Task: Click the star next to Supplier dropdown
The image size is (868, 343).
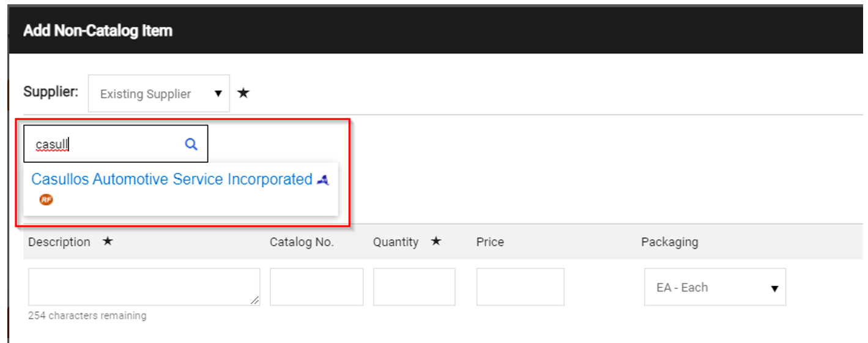Action: 243,94
